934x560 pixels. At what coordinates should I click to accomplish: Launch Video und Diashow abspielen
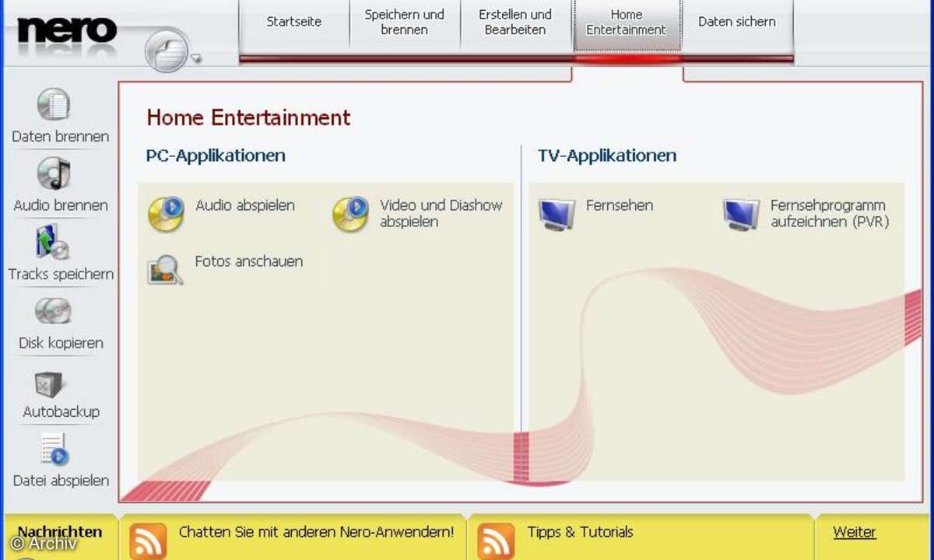coord(441,214)
